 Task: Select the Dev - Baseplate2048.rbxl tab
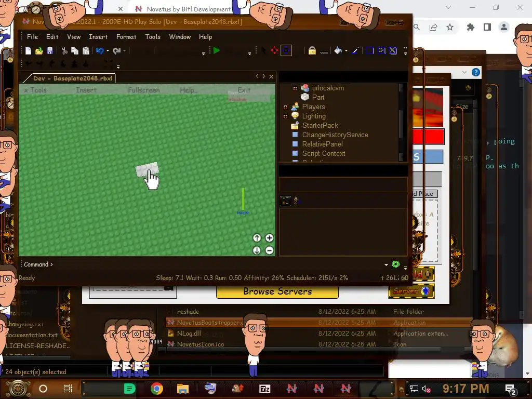pos(70,78)
